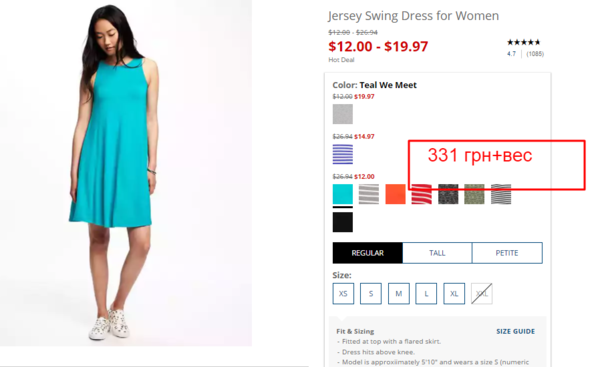
Task: Select the solid black swatch
Action: click(342, 222)
